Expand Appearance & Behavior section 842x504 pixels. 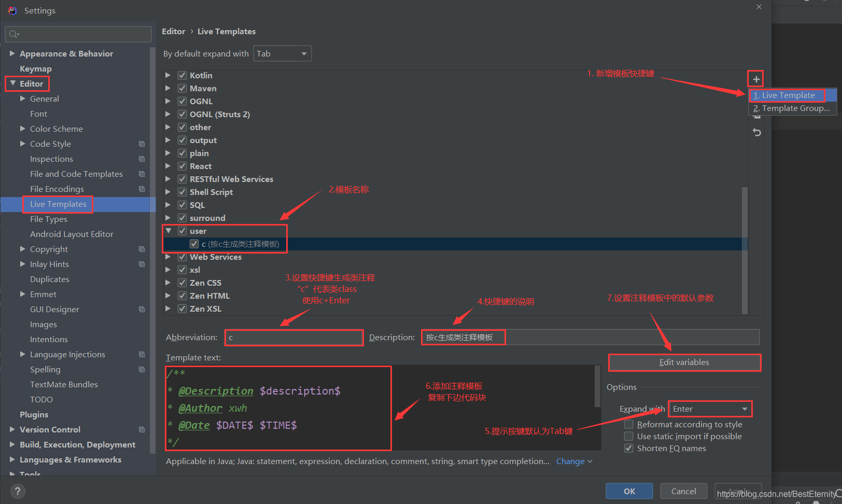click(x=12, y=53)
